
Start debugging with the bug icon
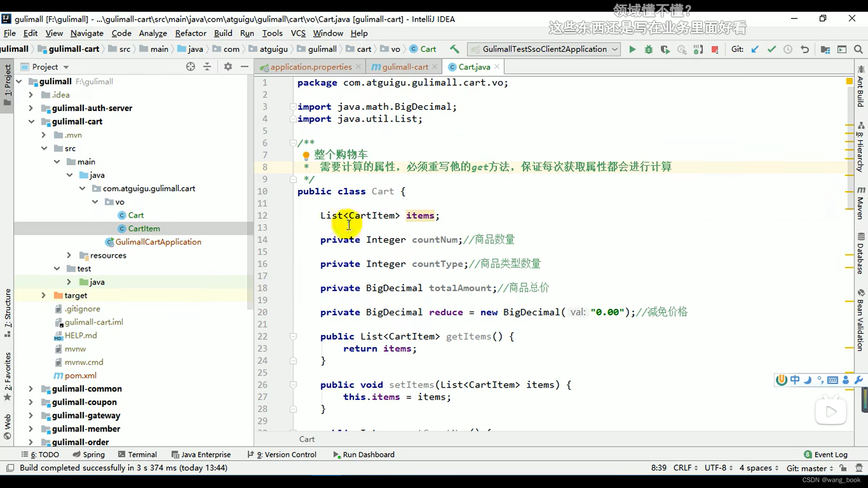tap(648, 49)
